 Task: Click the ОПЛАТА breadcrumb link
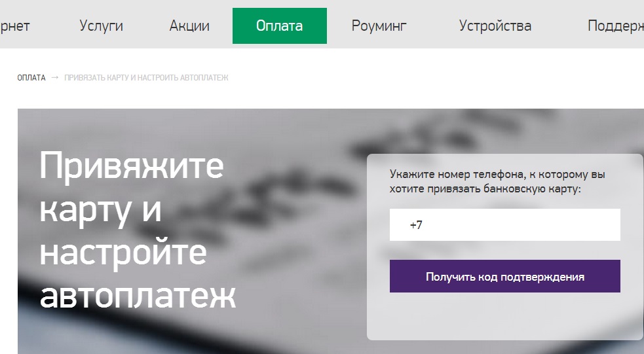(x=31, y=78)
